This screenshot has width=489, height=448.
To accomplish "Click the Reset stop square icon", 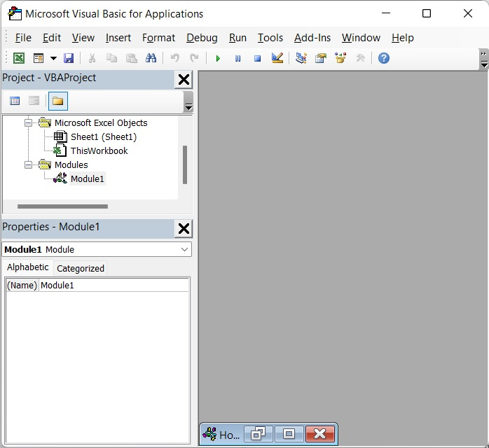I will click(257, 58).
